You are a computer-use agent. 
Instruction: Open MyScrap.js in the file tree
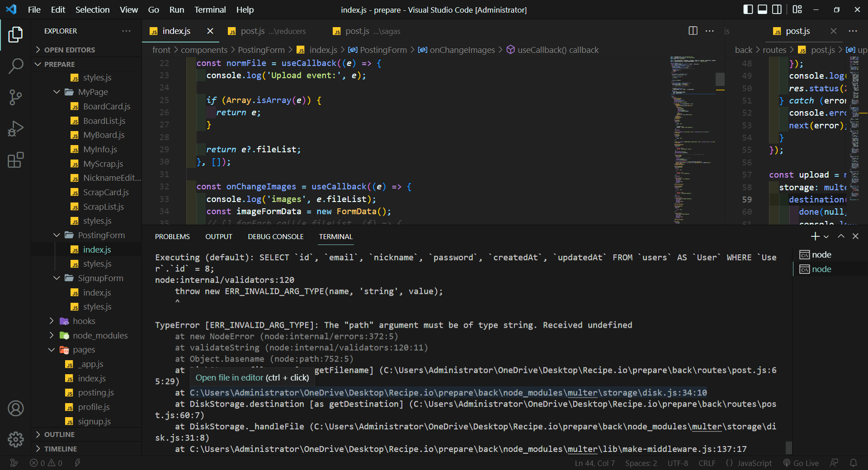pyautogui.click(x=103, y=164)
